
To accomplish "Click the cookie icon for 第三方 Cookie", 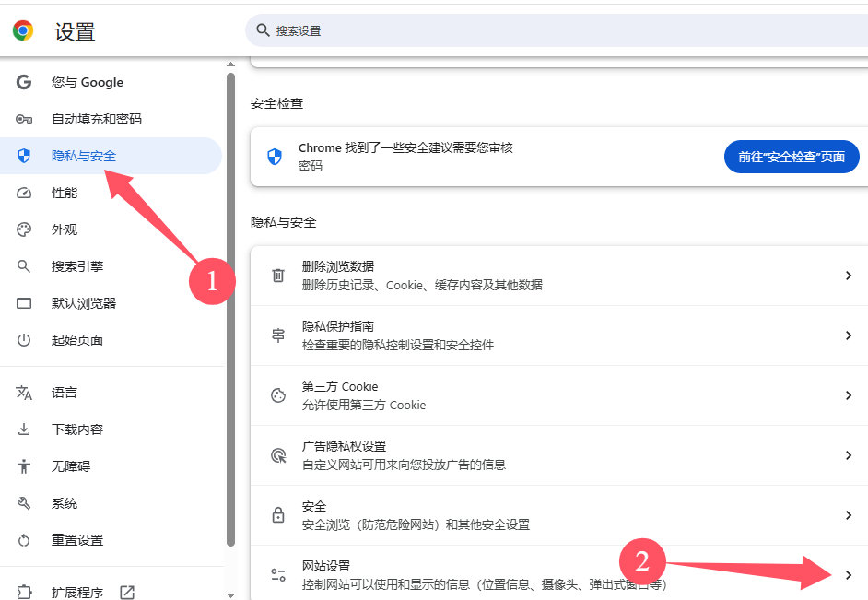I will (277, 395).
